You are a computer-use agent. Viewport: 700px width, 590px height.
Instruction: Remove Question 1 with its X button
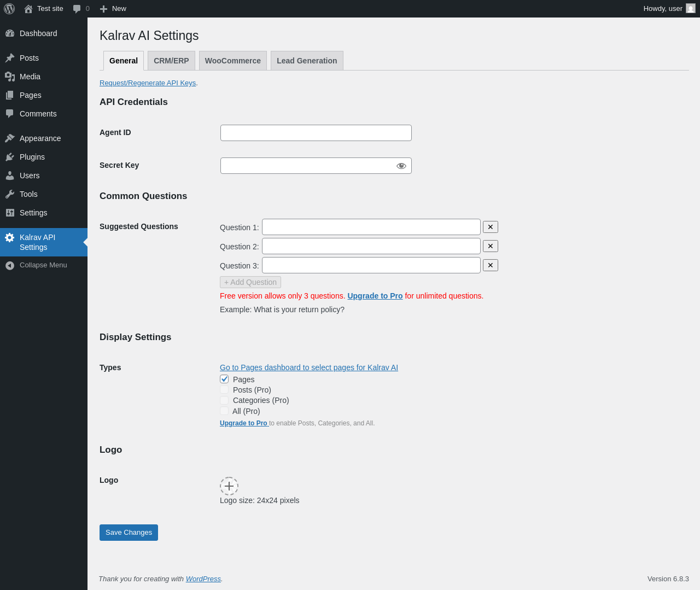(491, 227)
